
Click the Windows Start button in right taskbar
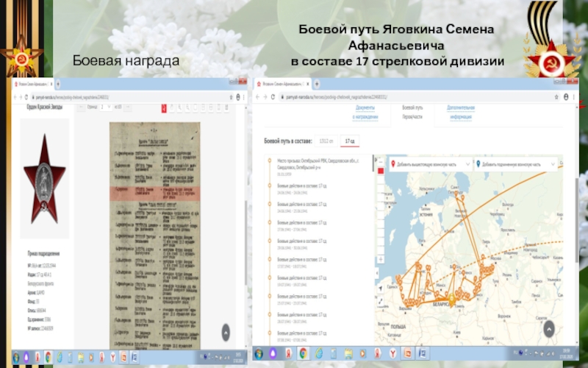(x=260, y=354)
